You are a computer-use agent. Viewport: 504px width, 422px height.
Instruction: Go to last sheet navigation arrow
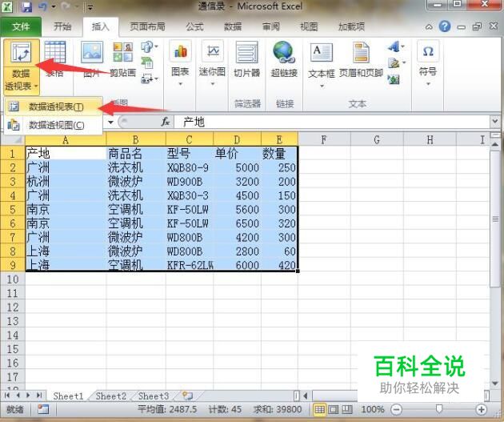pos(39,396)
